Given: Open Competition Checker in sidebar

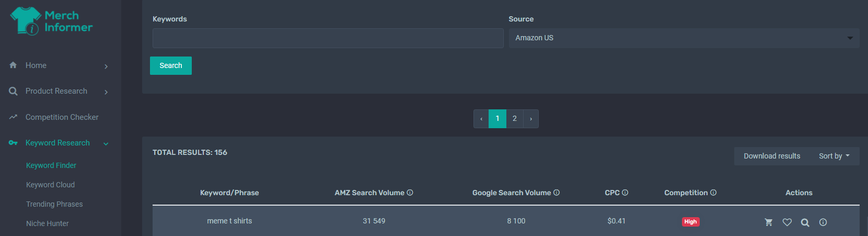Looking at the screenshot, I should click(62, 117).
